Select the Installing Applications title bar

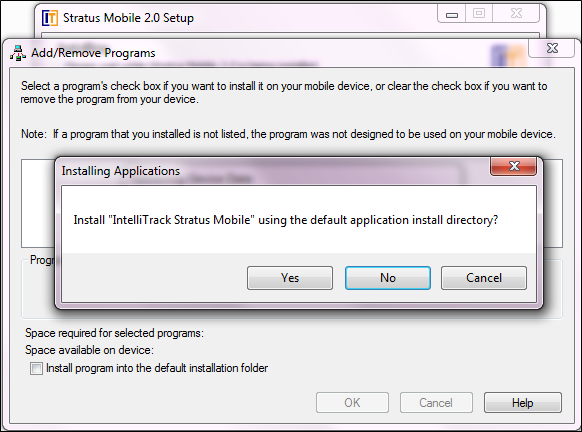[275, 171]
